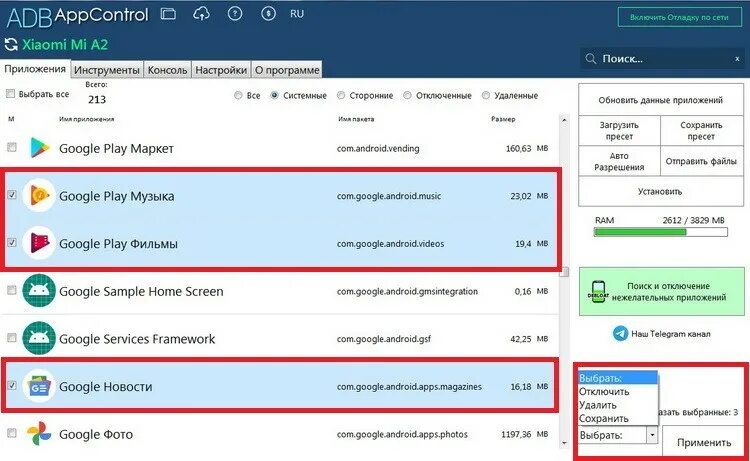Click the Google Sample Home Screen icon
Image resolution: width=750 pixels, height=461 pixels.
pos(39,290)
